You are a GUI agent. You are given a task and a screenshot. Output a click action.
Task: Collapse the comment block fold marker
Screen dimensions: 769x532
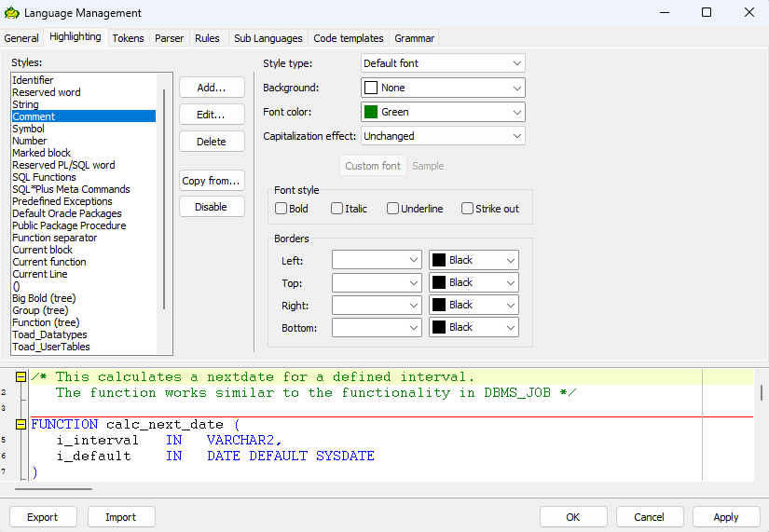coord(21,377)
